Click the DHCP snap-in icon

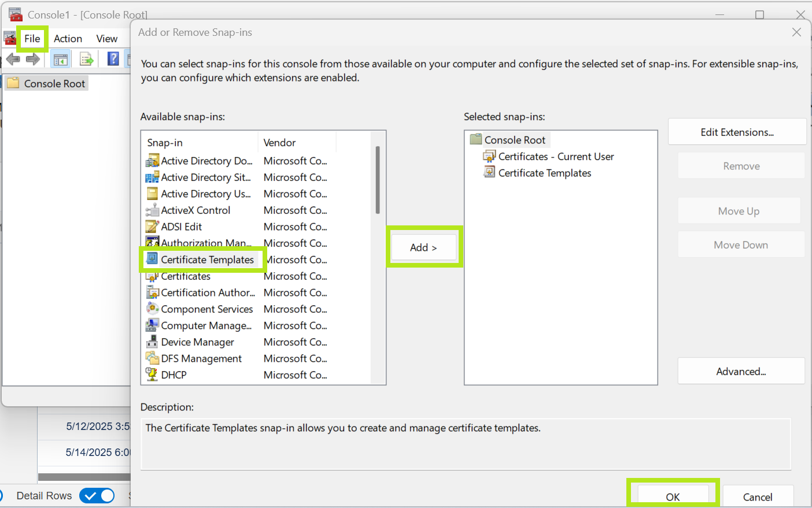click(152, 374)
